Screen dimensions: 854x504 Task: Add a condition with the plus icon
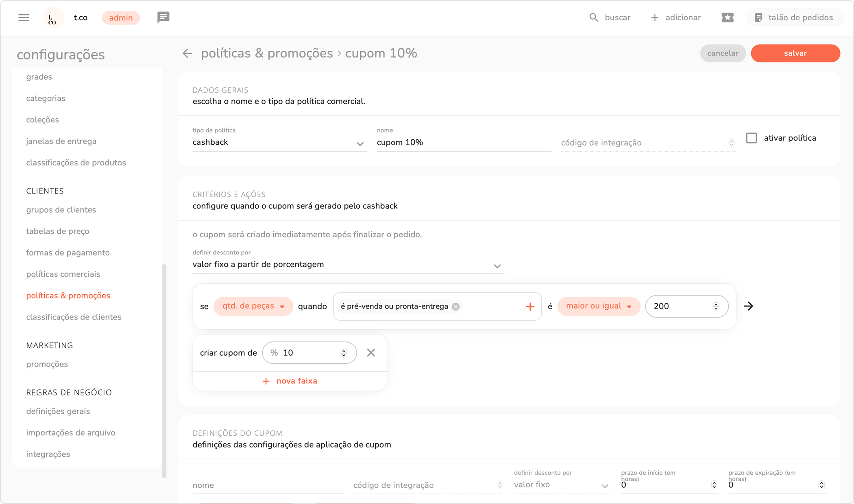[x=529, y=306]
